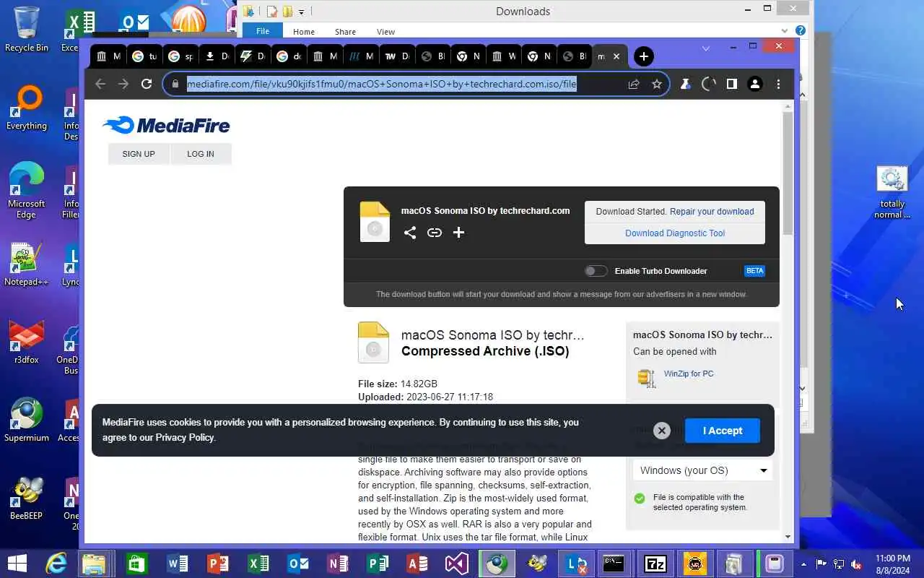This screenshot has height=578, width=924.
Task: Open File tab in Downloads window
Action: tap(263, 31)
